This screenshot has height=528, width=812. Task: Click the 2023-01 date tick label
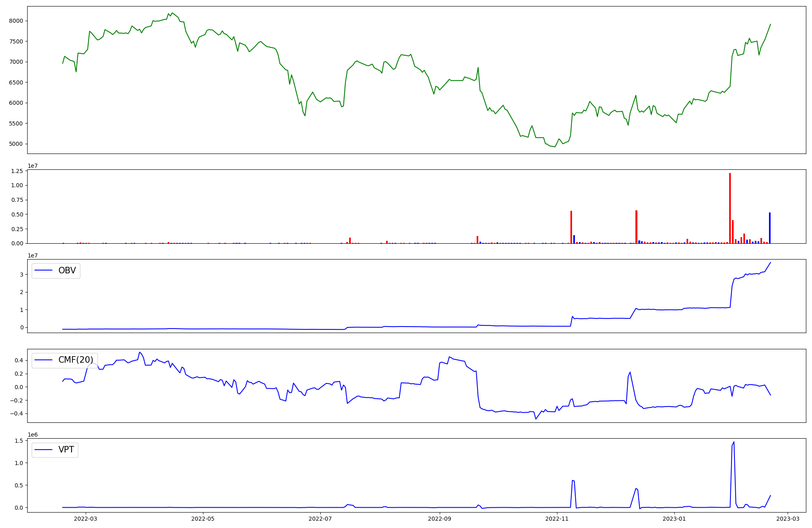tap(674, 519)
